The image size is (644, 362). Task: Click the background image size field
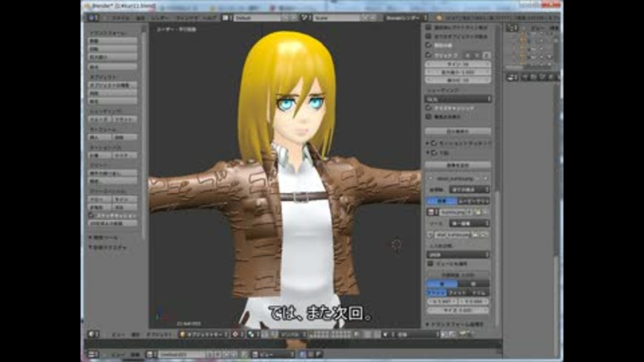coord(458,310)
